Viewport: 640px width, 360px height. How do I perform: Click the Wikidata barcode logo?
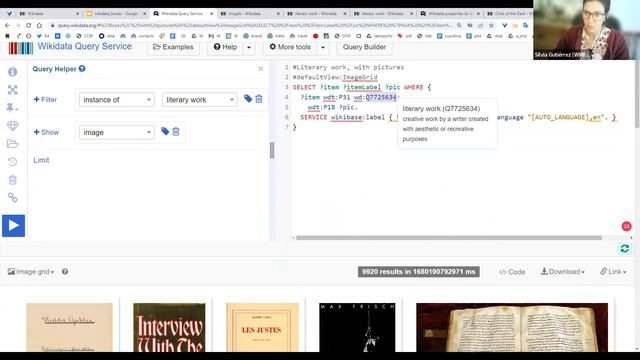pyautogui.click(x=20, y=48)
